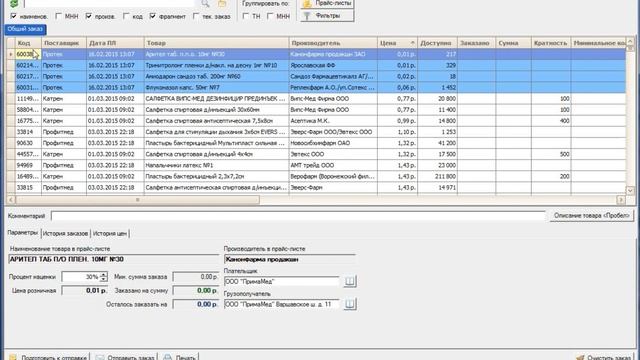The image size is (640, 360).
Task: Click the Плательщик field ООО ПримаМед
Action: pos(282,281)
